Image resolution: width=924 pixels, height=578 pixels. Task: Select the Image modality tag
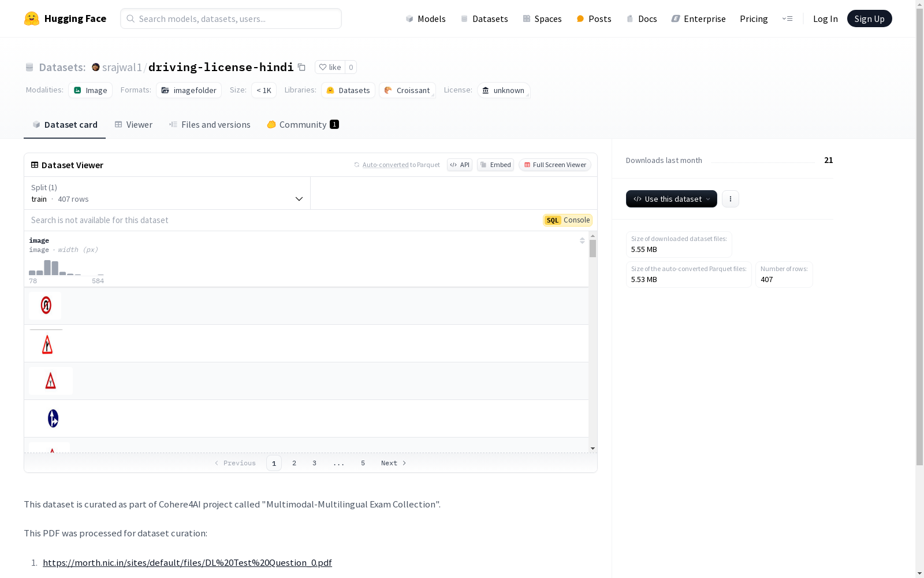(x=90, y=90)
